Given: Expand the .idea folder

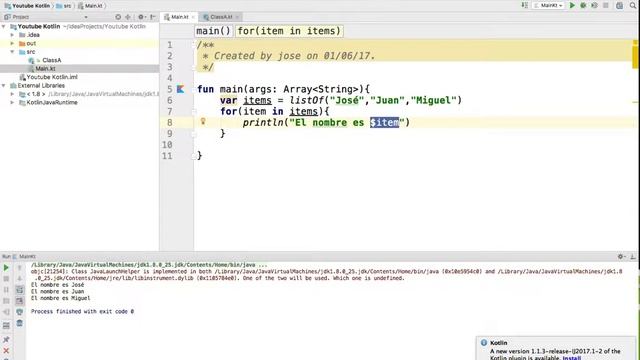Looking at the screenshot, I should [x=12, y=35].
